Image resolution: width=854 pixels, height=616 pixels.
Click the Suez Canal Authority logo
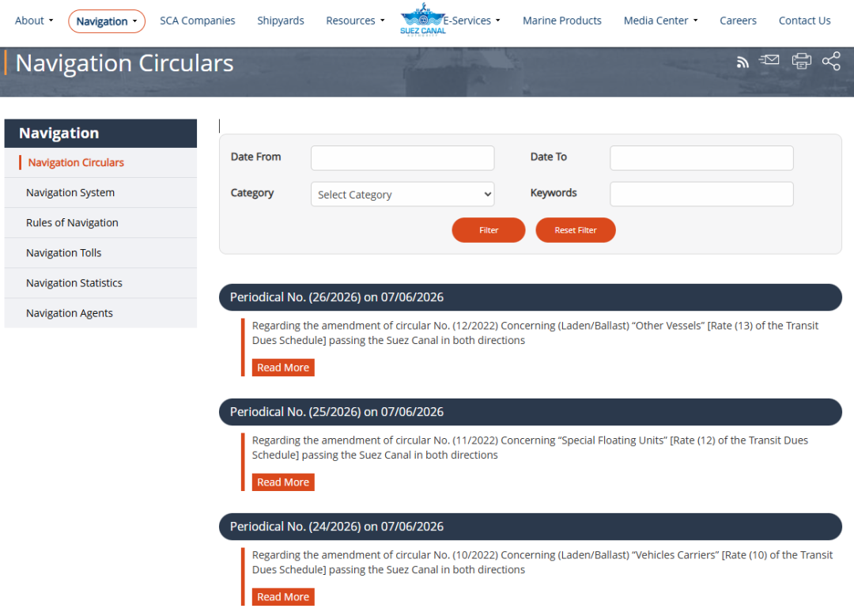click(422, 19)
